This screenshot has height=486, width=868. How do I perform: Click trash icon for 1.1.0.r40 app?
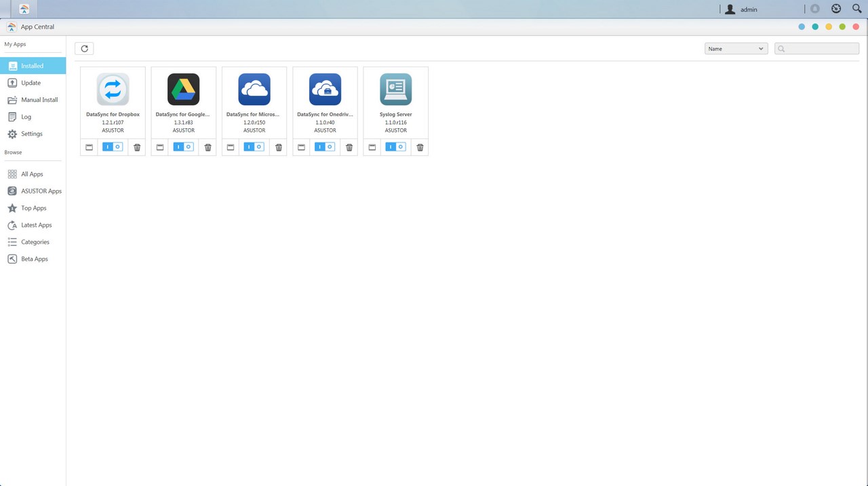click(x=349, y=147)
